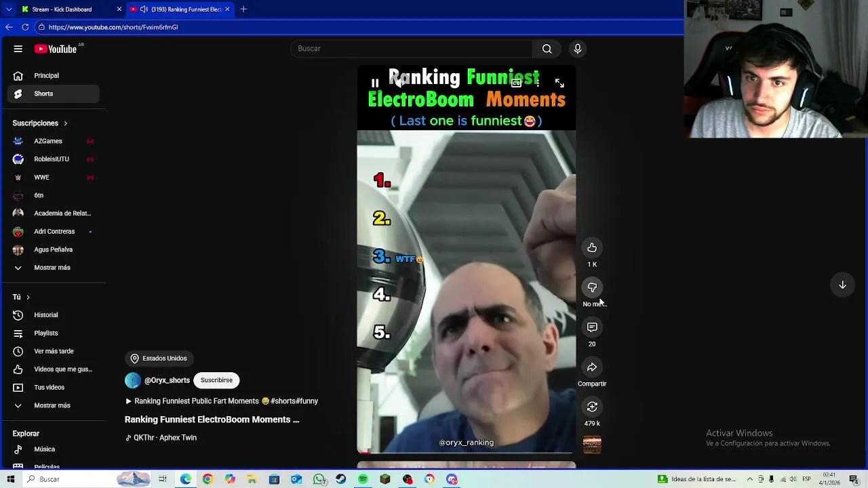
Task: Open the 6tn channel
Action: tap(54, 195)
